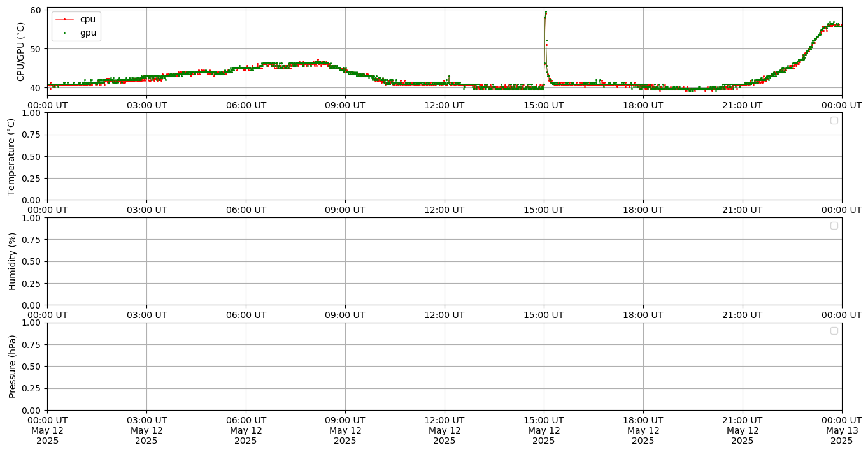Screen dimensions: 868x452
Task: Click the empty legend box in Humidity plot
Action: coord(834,226)
